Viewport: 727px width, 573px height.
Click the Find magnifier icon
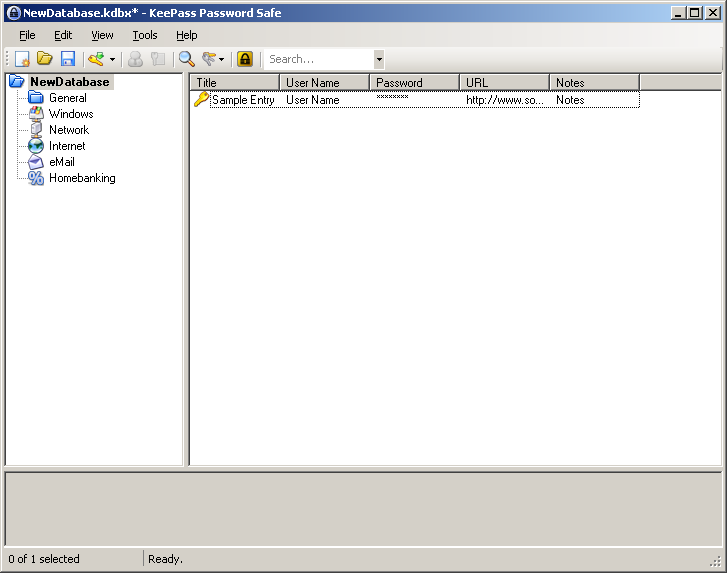(186, 59)
